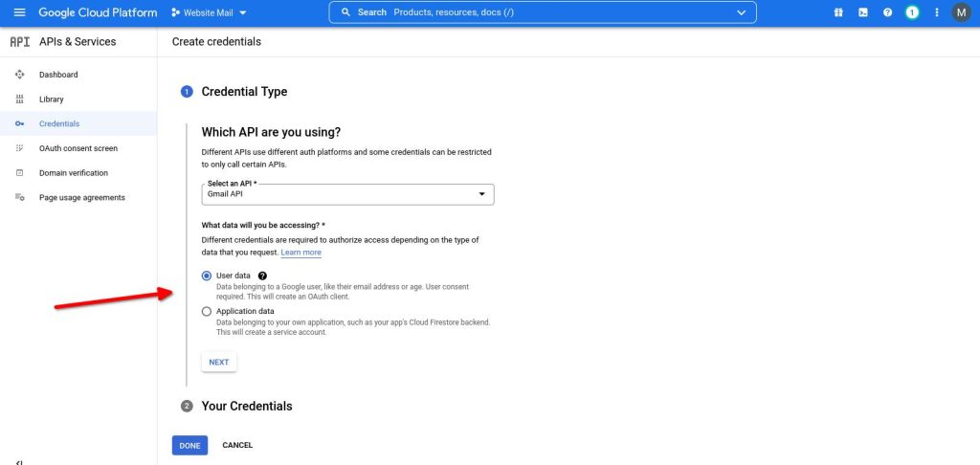Open Page usage agreements

(x=82, y=197)
